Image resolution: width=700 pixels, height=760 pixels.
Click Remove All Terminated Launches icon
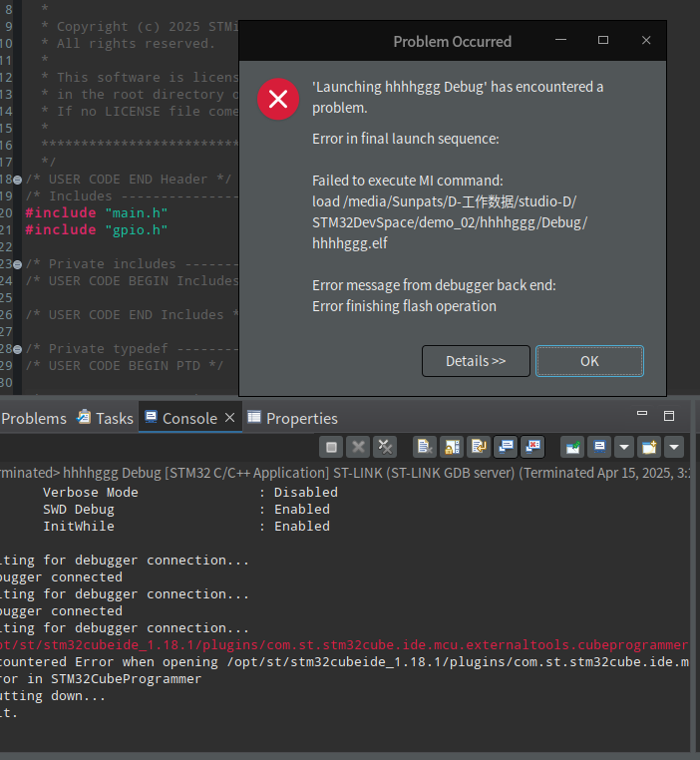(385, 447)
